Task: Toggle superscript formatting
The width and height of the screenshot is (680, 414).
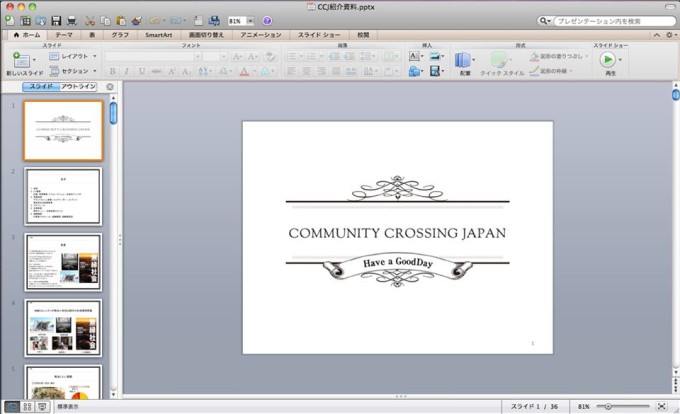Action: click(172, 71)
